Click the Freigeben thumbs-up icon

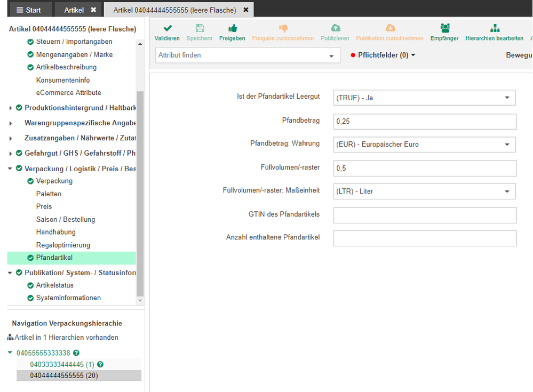(x=233, y=28)
